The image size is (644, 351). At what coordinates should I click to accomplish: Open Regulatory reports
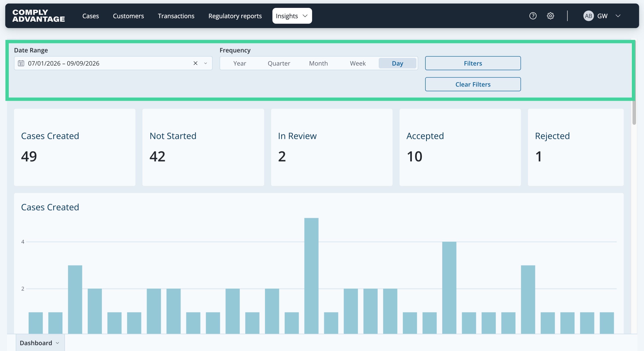[235, 16]
